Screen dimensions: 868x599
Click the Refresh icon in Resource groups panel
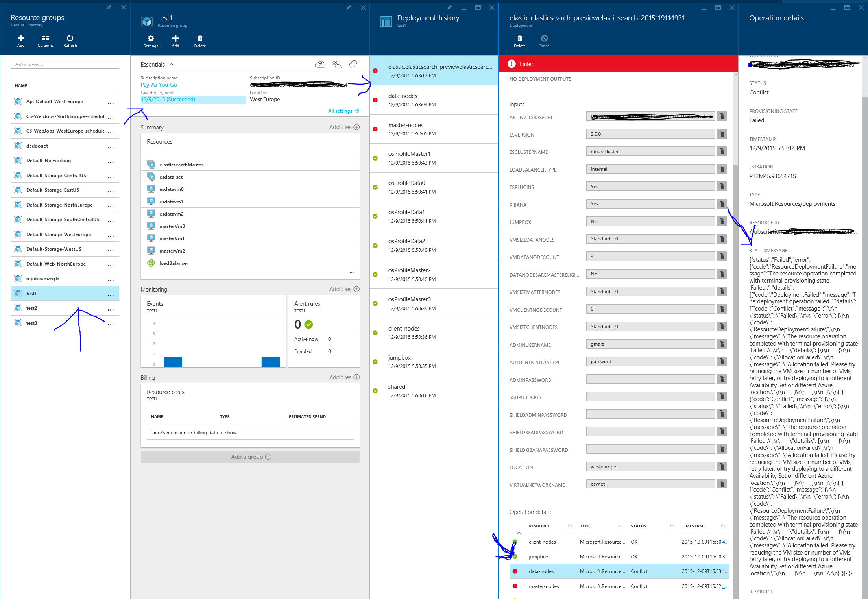70,41
